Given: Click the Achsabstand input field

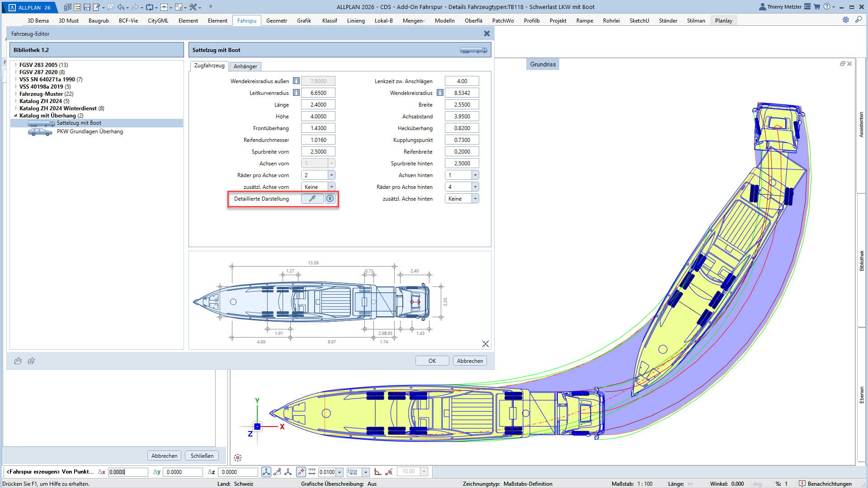Looking at the screenshot, I should tap(462, 116).
